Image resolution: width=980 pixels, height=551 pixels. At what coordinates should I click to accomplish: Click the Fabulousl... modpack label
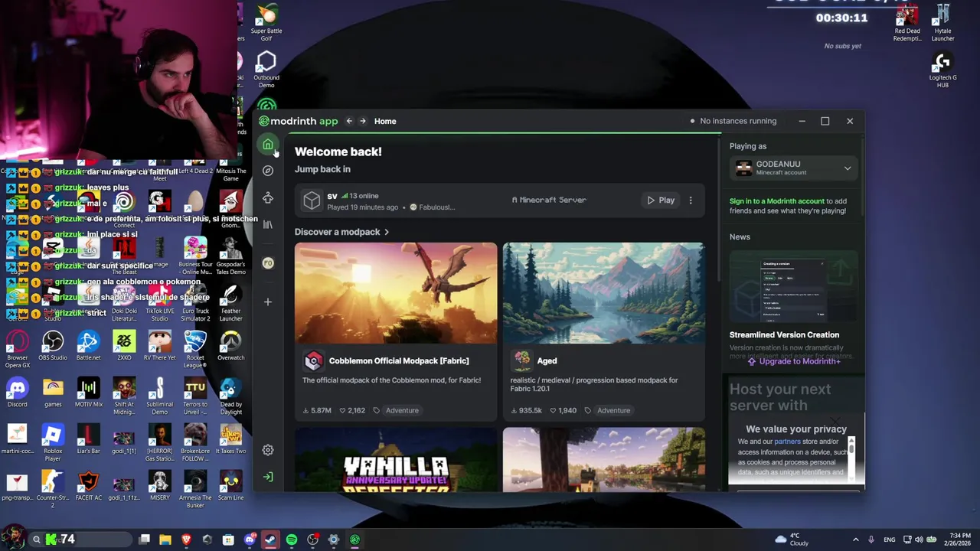tap(433, 207)
